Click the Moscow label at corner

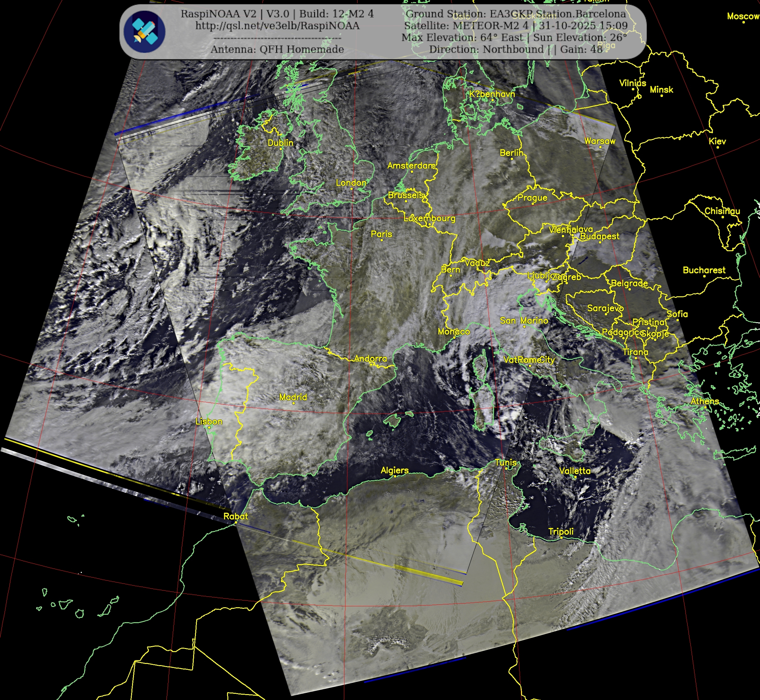tap(743, 16)
